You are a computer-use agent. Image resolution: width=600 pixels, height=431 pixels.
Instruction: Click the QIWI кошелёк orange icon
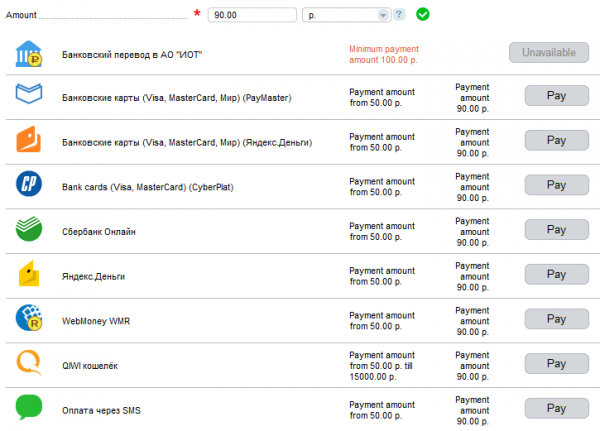click(x=28, y=362)
